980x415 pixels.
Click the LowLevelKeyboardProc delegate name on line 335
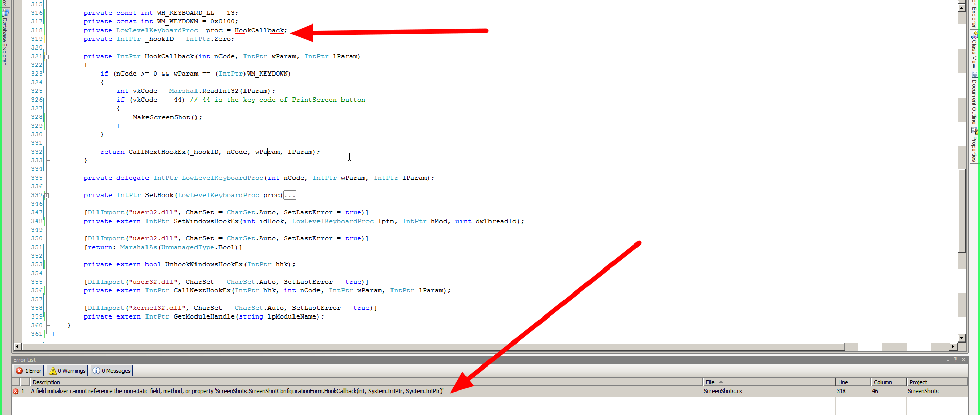[222, 178]
